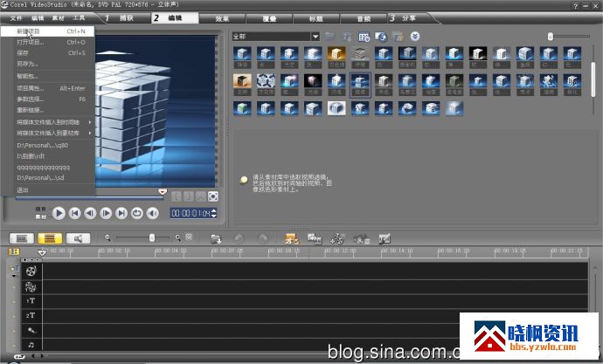Adjust the timeline zoom slider
Image resolution: width=603 pixels, height=364 pixels.
tap(151, 237)
